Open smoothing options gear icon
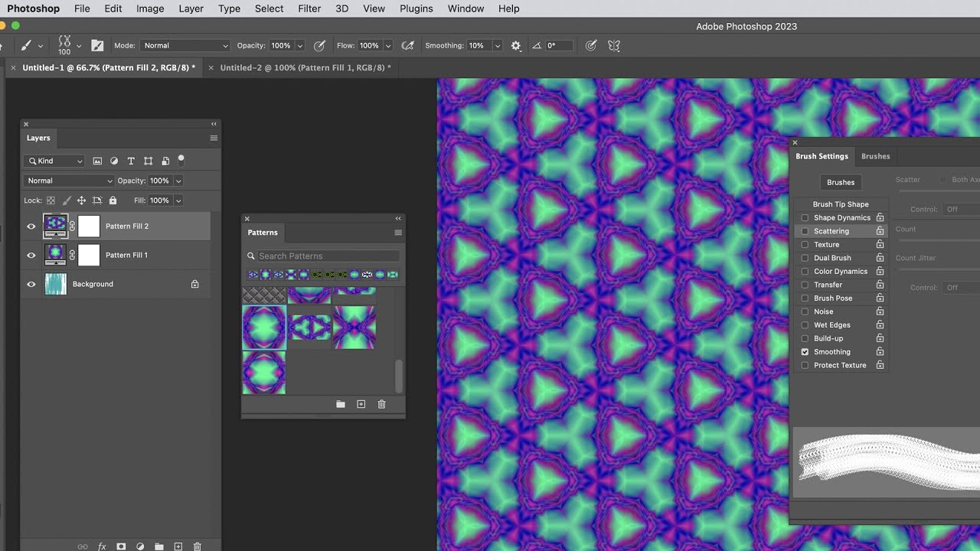Screen dimensions: 980x551 coord(516,46)
